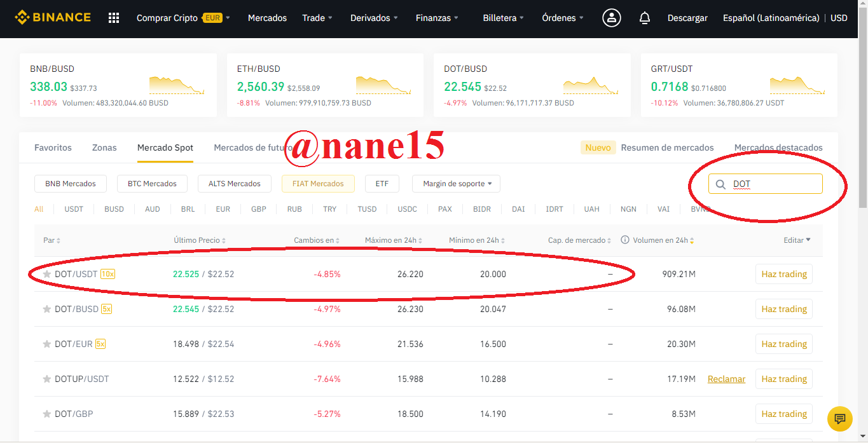Open the Editar columns dropdown
868x443 pixels.
[x=797, y=240]
